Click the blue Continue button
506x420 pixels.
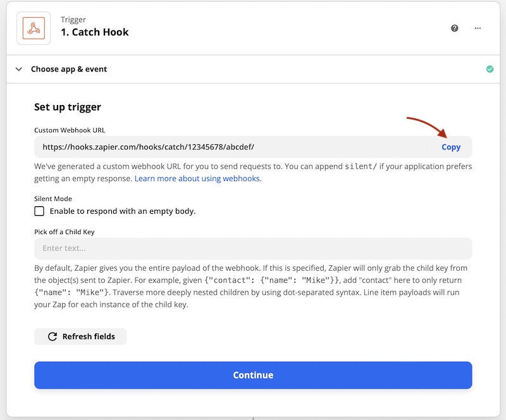coord(253,375)
